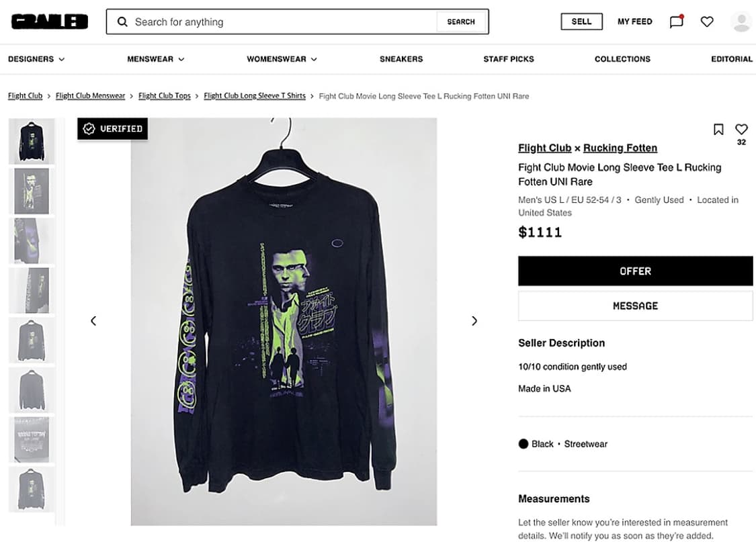Image resolution: width=756 pixels, height=542 pixels.
Task: Click the Black color swatch dot
Action: 523,444
